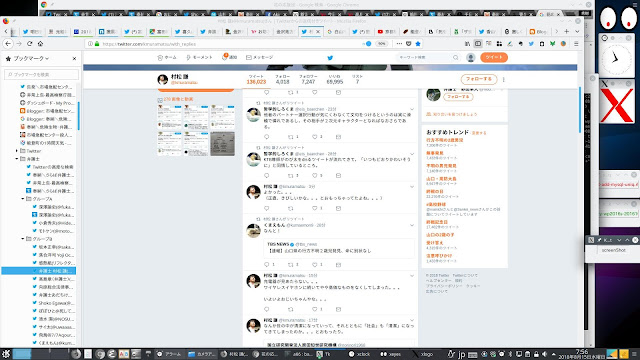Open the profile avatar menu in Twitter header
Viewport: 640px width, 360px height.
pos(471,58)
